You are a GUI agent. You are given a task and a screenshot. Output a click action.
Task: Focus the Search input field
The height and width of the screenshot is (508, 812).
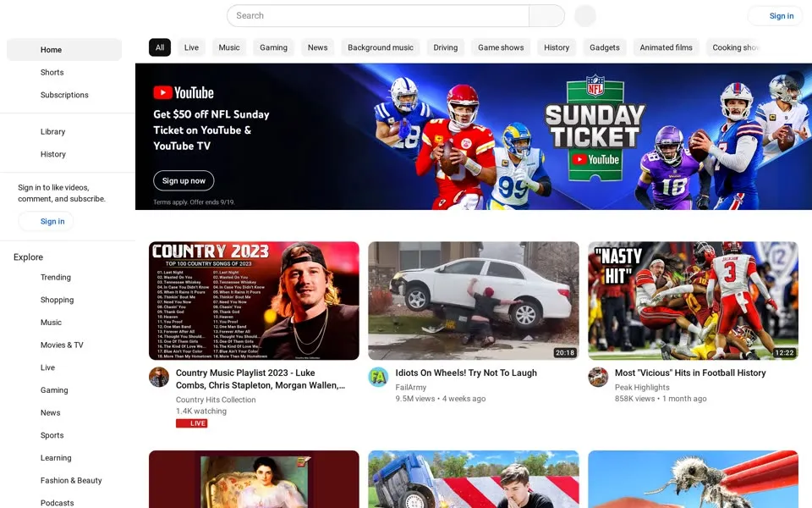point(378,15)
